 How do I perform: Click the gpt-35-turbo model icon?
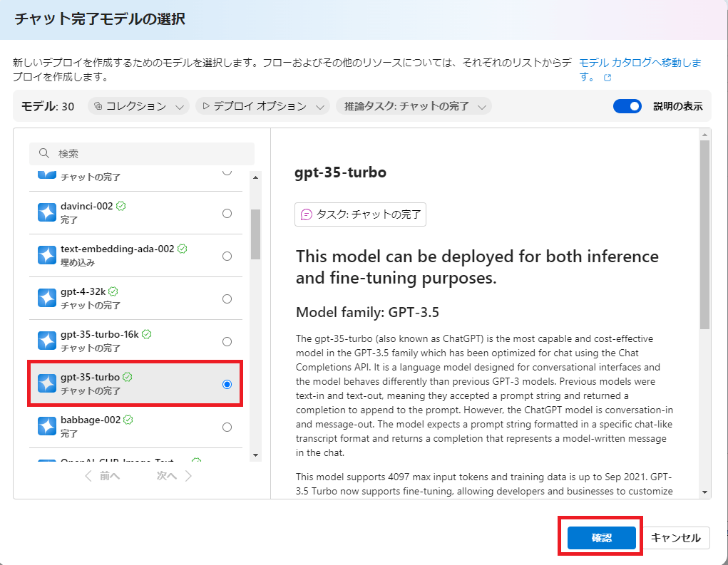(47, 383)
